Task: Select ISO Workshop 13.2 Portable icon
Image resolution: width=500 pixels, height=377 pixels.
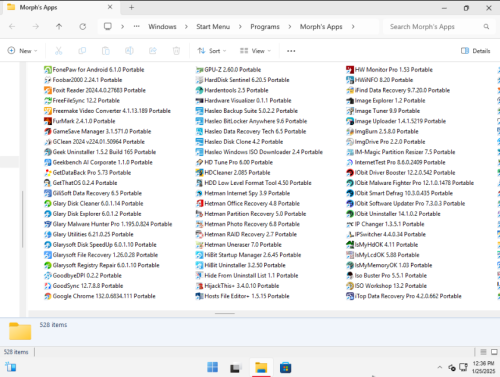Action: [350, 286]
